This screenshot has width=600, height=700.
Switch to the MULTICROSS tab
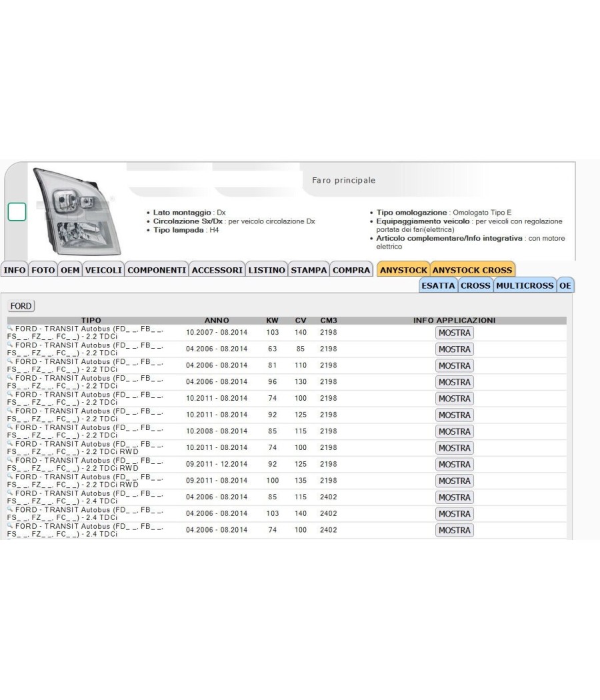coord(525,285)
